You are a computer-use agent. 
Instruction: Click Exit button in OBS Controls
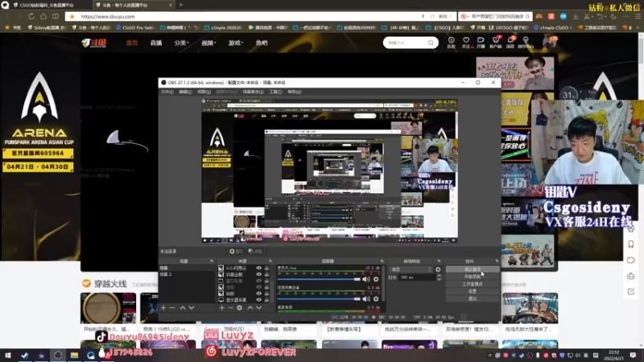pos(473,298)
